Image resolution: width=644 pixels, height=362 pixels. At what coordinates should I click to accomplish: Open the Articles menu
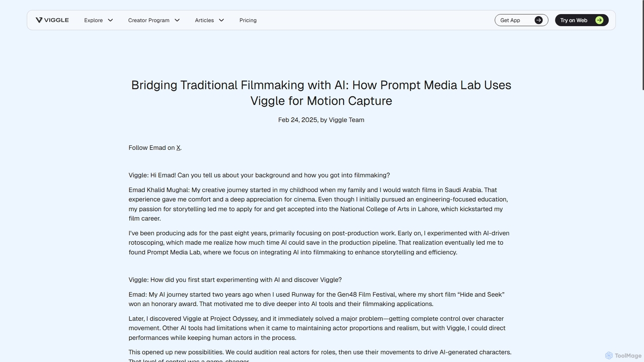tap(204, 20)
